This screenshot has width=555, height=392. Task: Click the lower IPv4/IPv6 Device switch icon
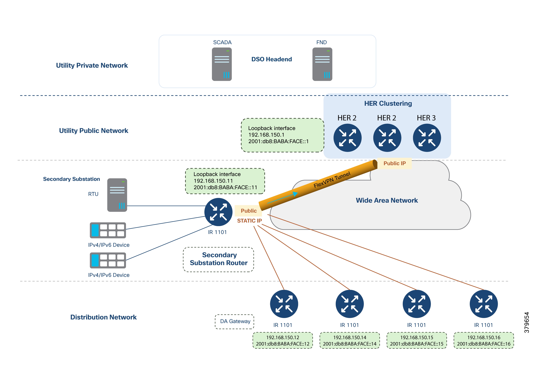tap(108, 260)
